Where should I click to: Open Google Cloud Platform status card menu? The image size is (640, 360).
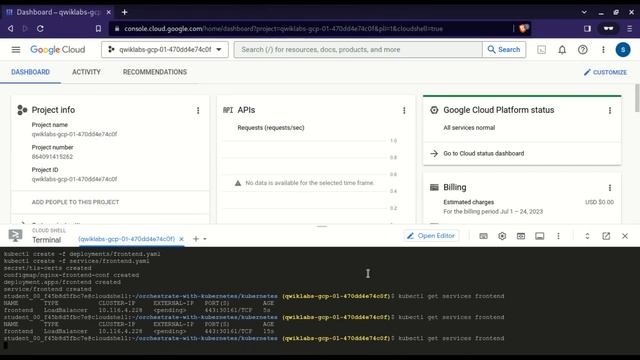610,110
